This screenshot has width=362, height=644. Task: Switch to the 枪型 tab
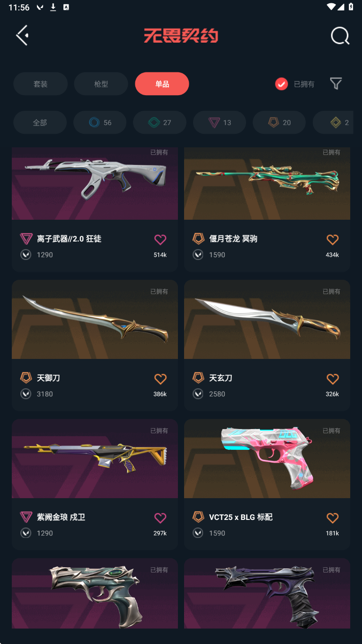tap(101, 84)
